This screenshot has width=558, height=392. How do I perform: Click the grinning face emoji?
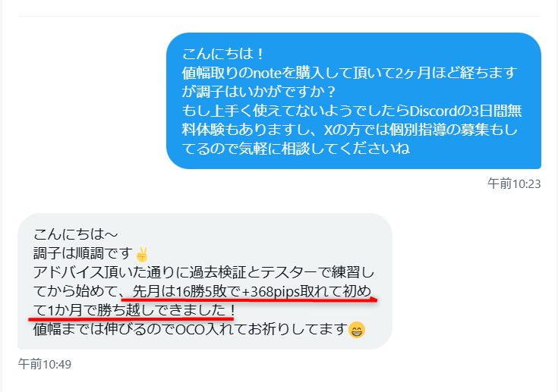coord(357,330)
